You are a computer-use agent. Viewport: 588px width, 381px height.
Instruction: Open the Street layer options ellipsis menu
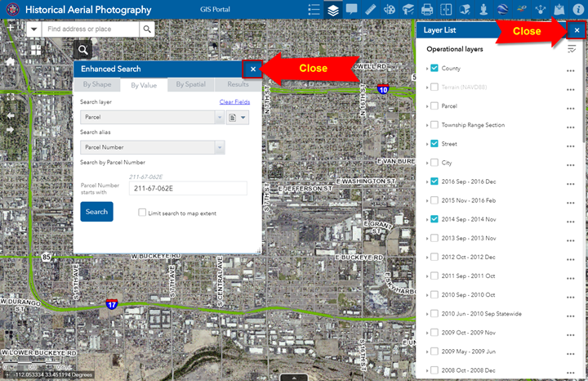(x=571, y=145)
